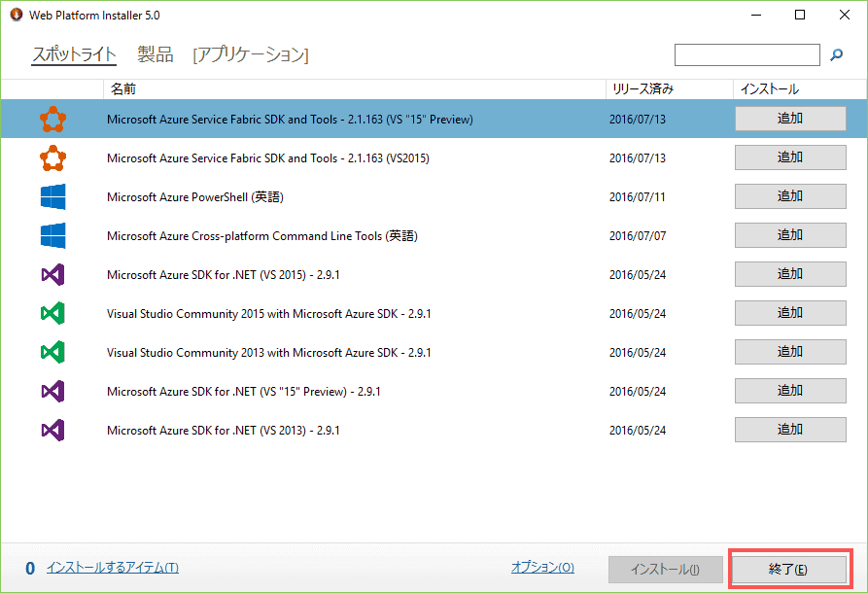
Task: Add Azure SDK for .NET (VS 2015)
Action: [x=790, y=274]
